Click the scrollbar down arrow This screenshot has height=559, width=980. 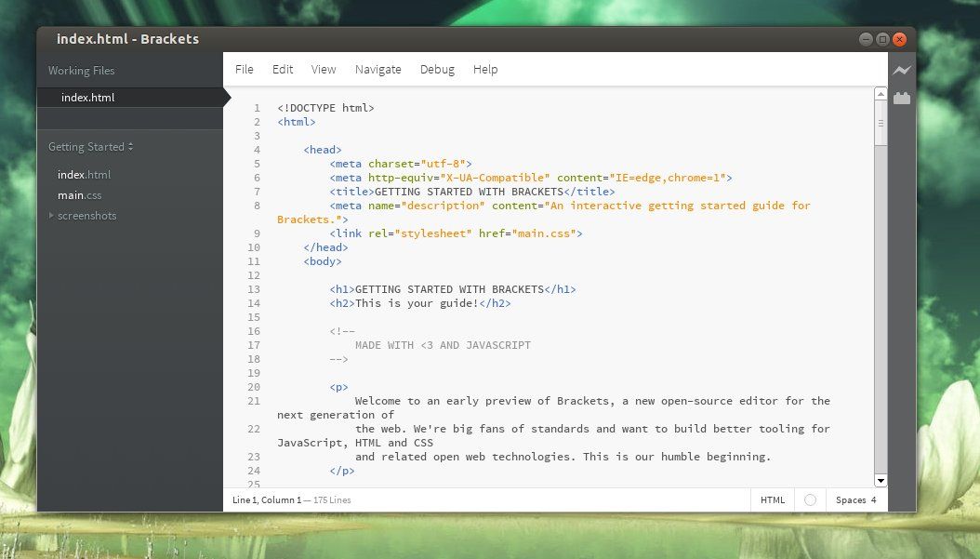[881, 481]
